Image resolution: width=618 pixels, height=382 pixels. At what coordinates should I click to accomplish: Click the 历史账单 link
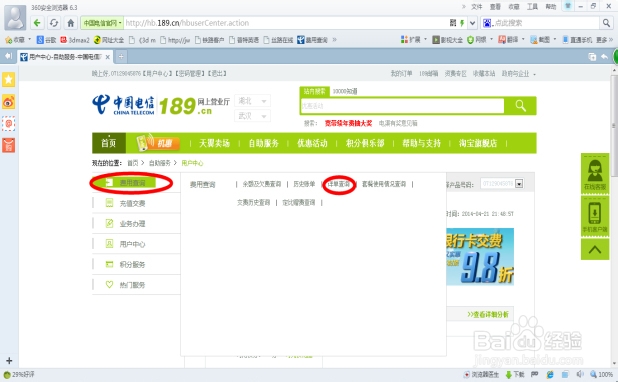click(304, 184)
